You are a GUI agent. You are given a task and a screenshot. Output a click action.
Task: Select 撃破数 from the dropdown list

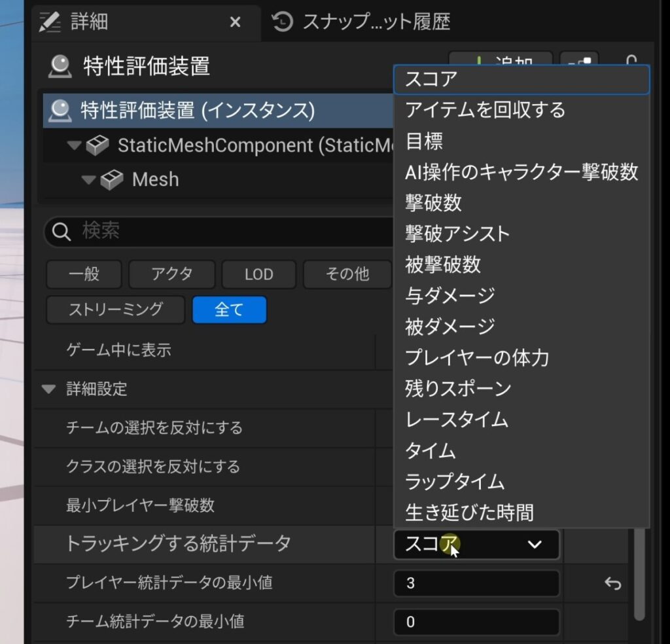point(433,203)
